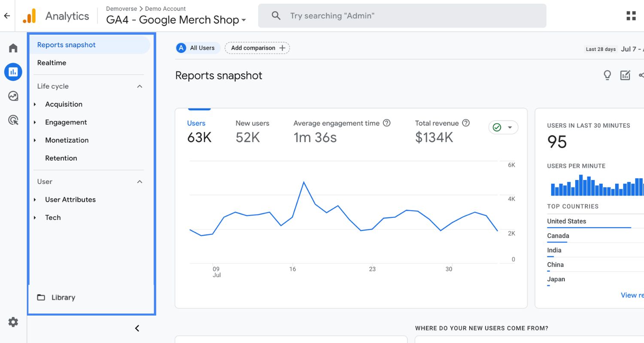
Task: Select the Reports bar-chart icon
Action: click(13, 72)
